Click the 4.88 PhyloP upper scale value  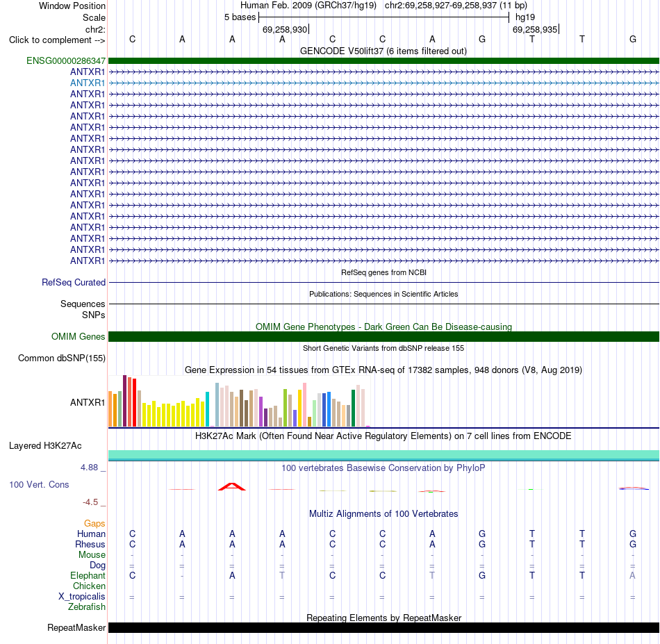coord(89,468)
